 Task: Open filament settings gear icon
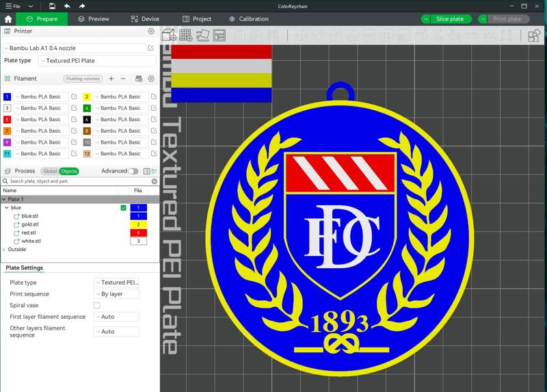click(x=151, y=79)
